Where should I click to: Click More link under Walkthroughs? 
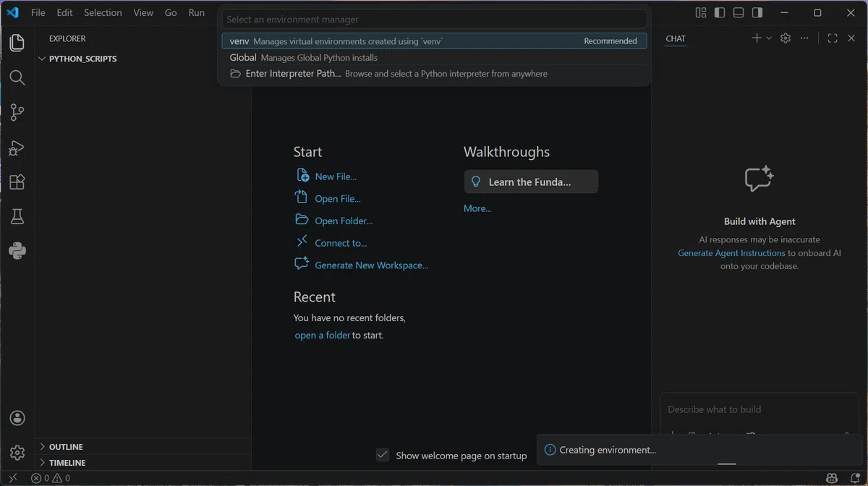coord(477,208)
